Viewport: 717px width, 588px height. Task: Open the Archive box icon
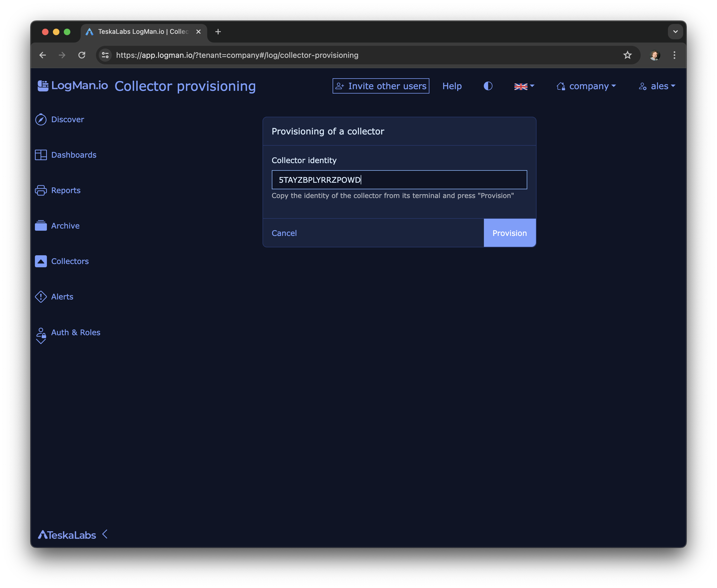pyautogui.click(x=41, y=226)
